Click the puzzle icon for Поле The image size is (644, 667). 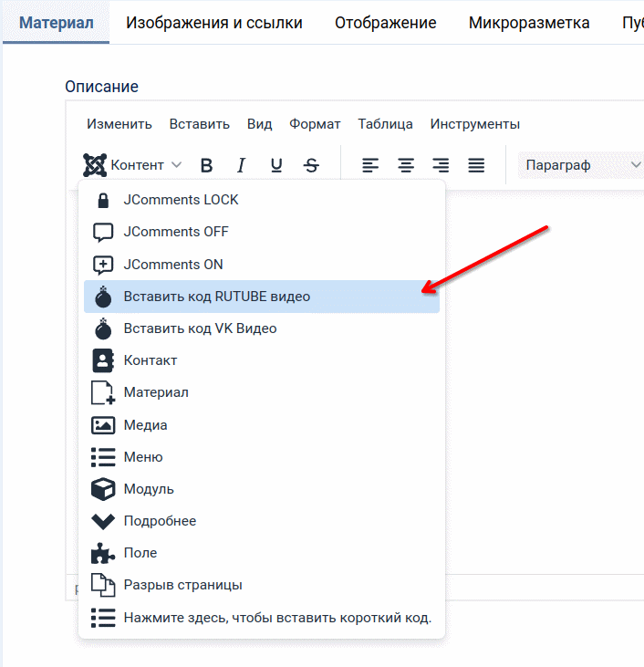[x=103, y=553]
